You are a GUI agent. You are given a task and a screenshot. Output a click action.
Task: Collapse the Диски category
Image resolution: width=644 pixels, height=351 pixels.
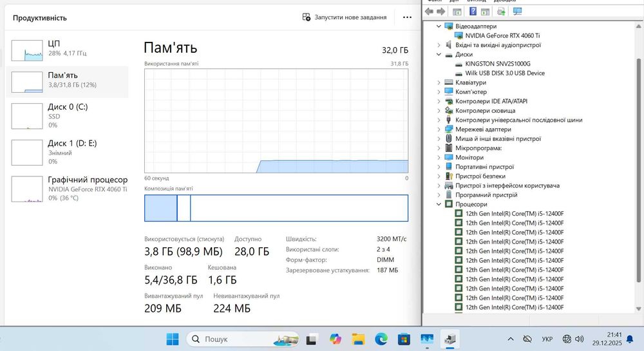point(439,55)
